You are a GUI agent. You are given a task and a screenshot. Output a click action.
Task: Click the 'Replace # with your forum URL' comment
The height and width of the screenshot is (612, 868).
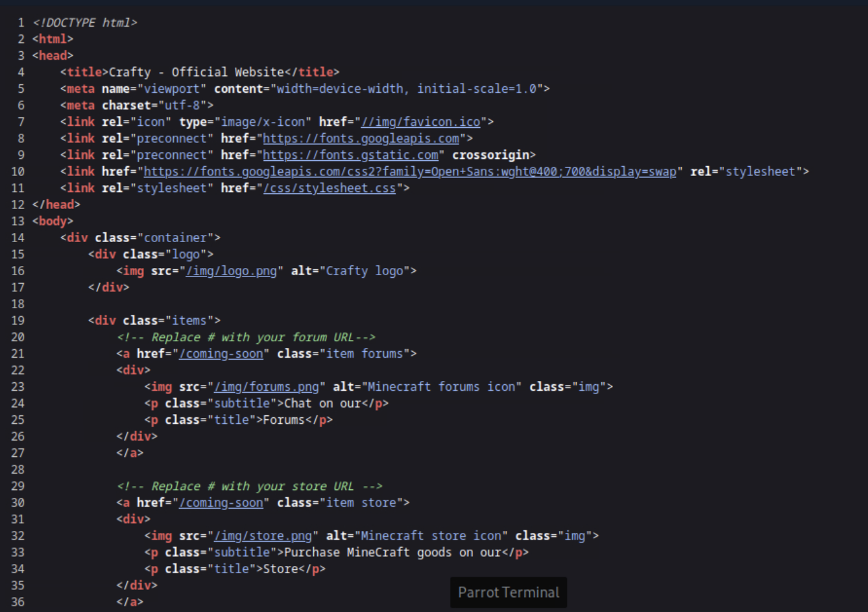click(x=246, y=337)
